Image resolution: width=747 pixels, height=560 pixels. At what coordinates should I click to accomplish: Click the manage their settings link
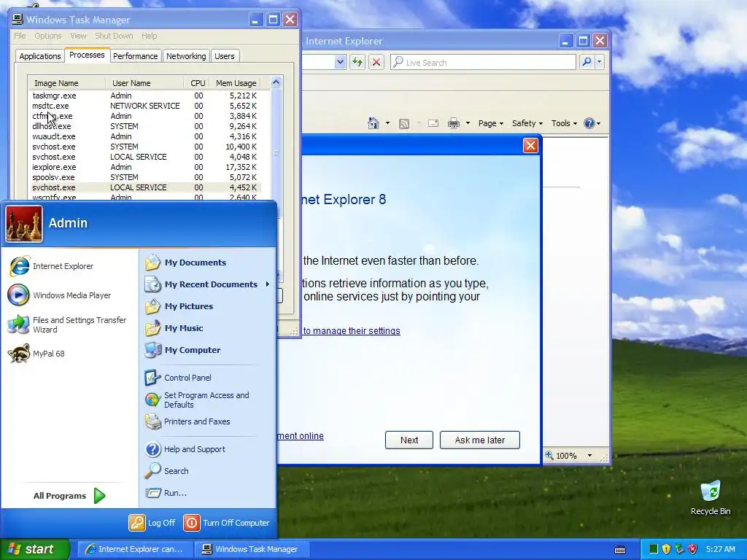[352, 331]
